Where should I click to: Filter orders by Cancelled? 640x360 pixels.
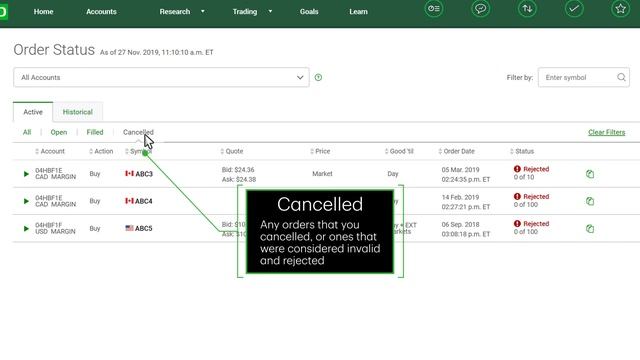point(138,132)
